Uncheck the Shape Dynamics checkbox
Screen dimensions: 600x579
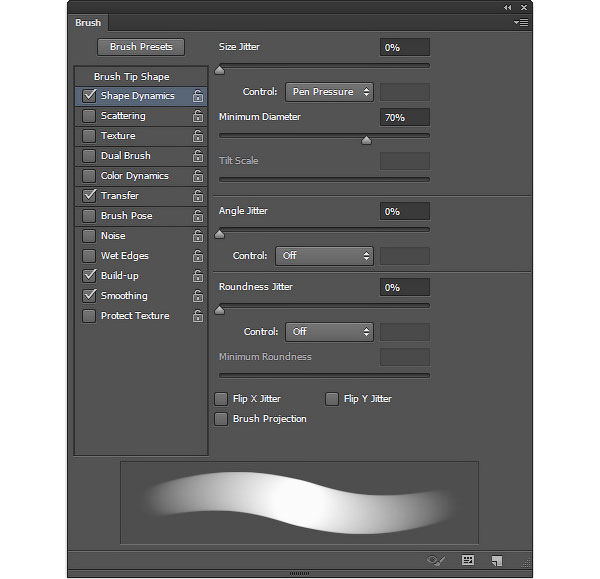(89, 96)
